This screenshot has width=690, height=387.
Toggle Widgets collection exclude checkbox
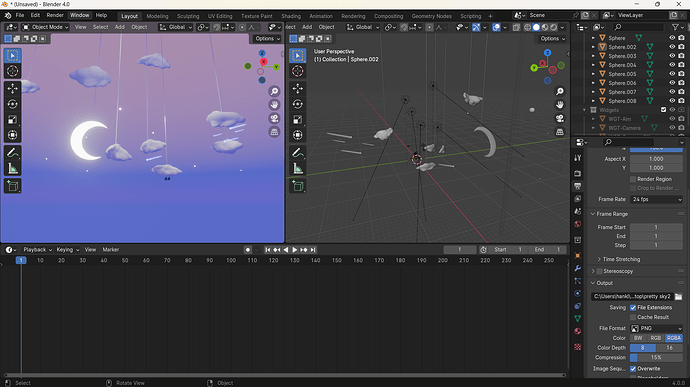pyautogui.click(x=663, y=110)
